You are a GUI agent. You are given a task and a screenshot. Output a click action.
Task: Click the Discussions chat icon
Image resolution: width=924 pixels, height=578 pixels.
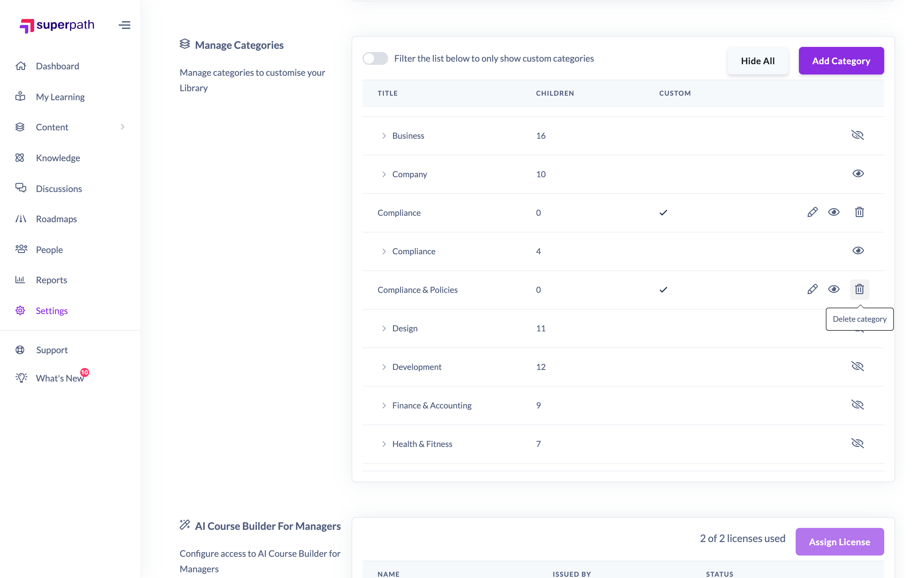point(21,188)
